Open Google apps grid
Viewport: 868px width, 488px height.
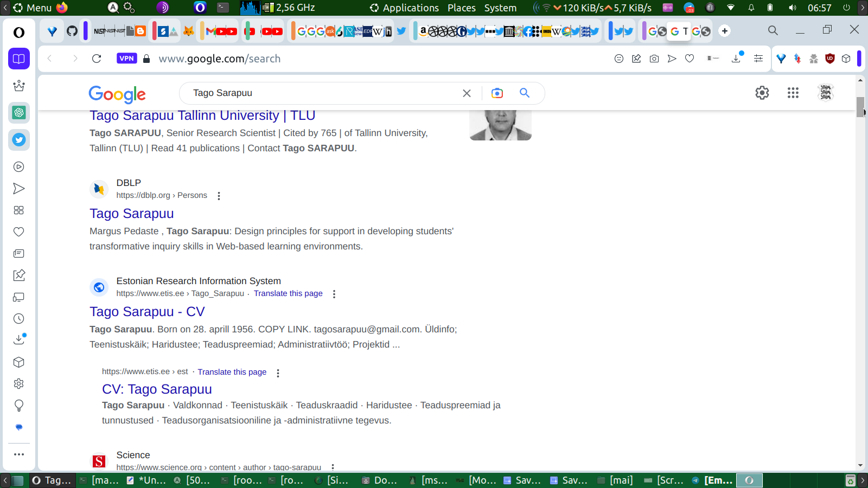(x=793, y=93)
